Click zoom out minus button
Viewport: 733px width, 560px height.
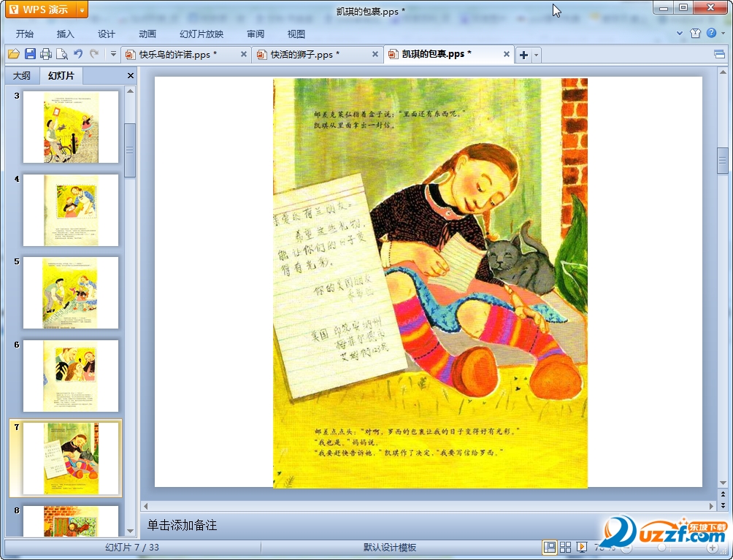pyautogui.click(x=626, y=548)
